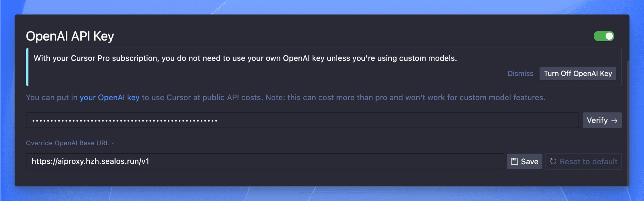
Task: Open the 'your OpenAI key' hyperlink
Action: click(109, 98)
